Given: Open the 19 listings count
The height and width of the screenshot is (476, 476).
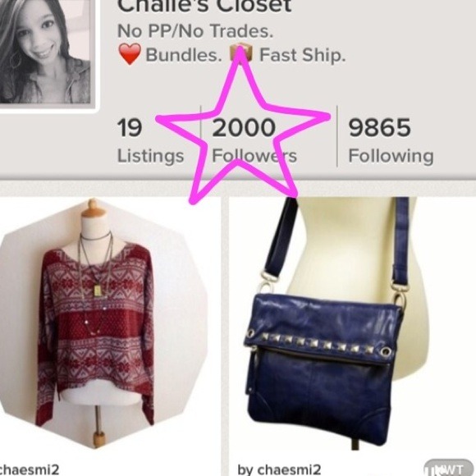Looking at the screenshot, I should click(x=130, y=127).
